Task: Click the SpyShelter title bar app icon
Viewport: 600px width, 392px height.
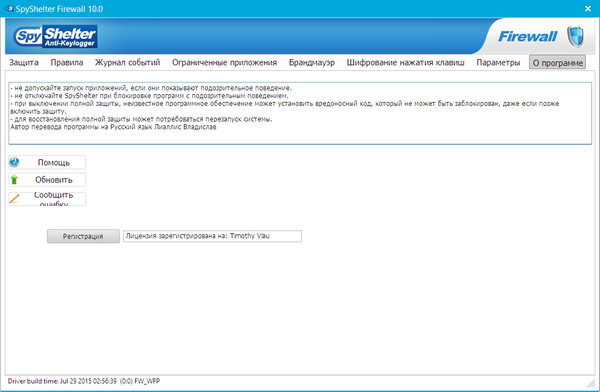Action: 10,8
